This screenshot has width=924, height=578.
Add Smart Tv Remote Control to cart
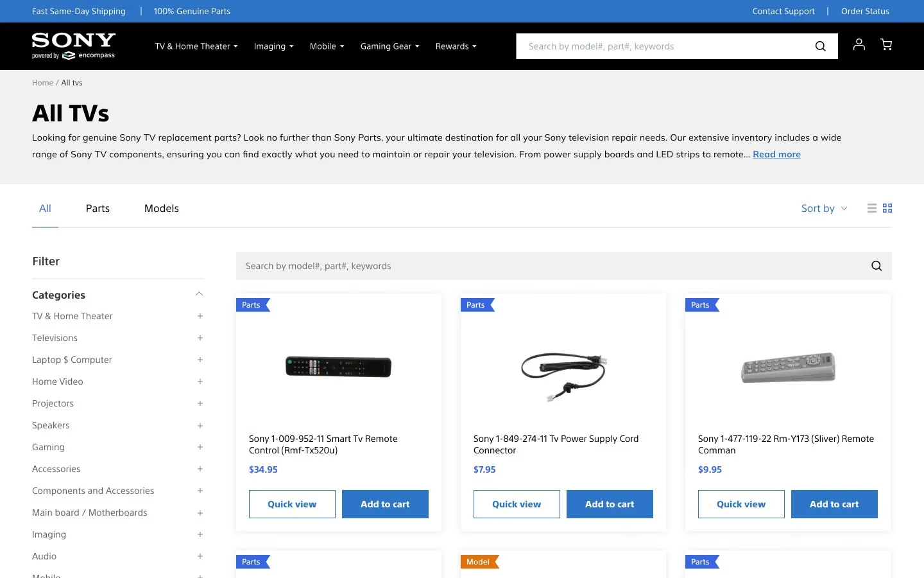point(385,504)
